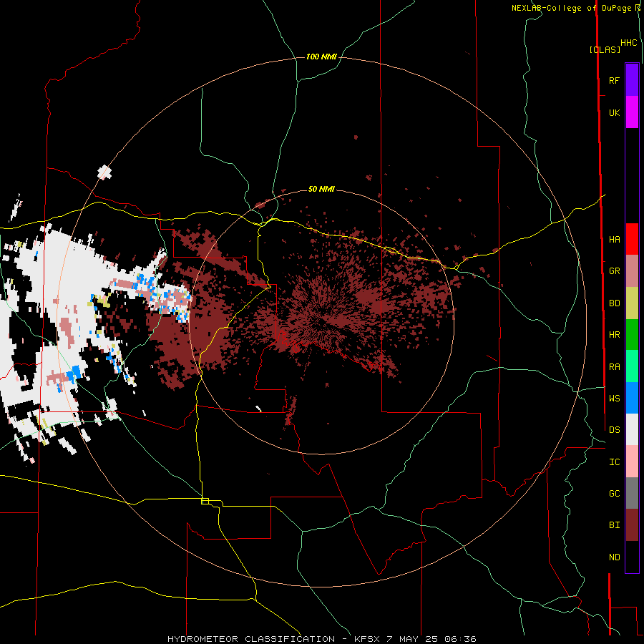Click the UK legend label text

click(615, 113)
